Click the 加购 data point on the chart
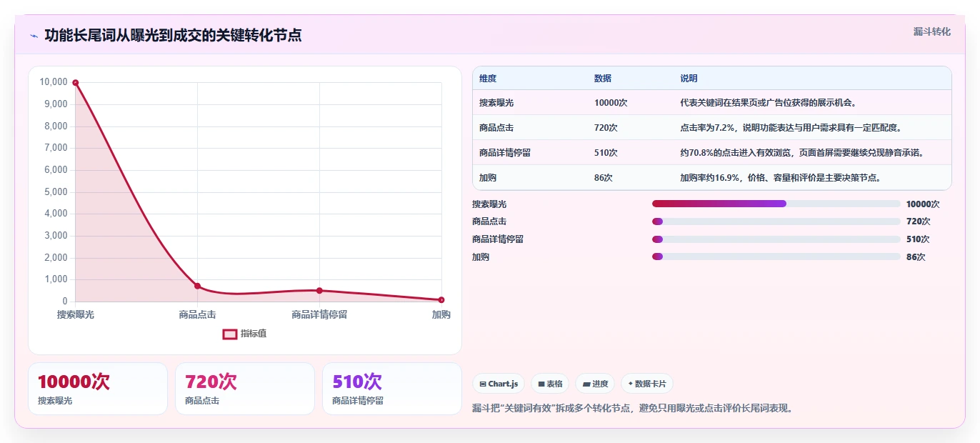 [441, 299]
